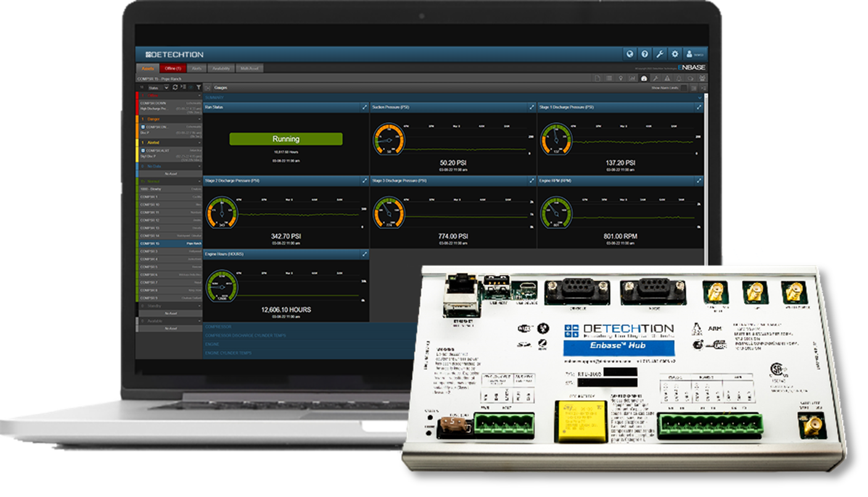Click the 12,606.10 HOURS reading
Screen dimensions: 868x497
coord(286,310)
